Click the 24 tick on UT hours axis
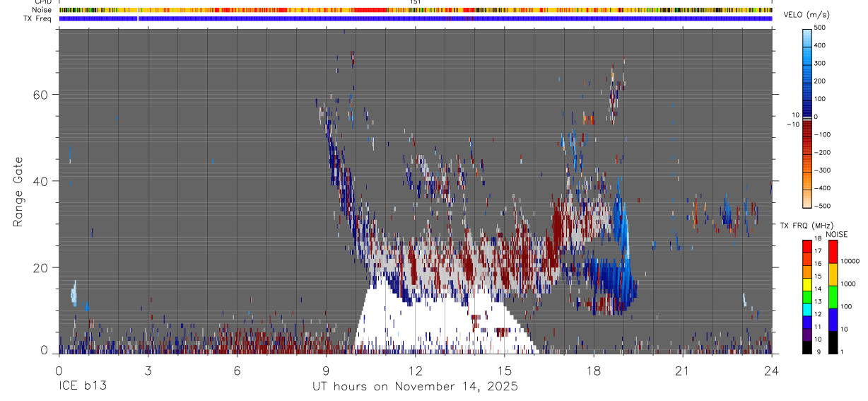 (772, 371)
